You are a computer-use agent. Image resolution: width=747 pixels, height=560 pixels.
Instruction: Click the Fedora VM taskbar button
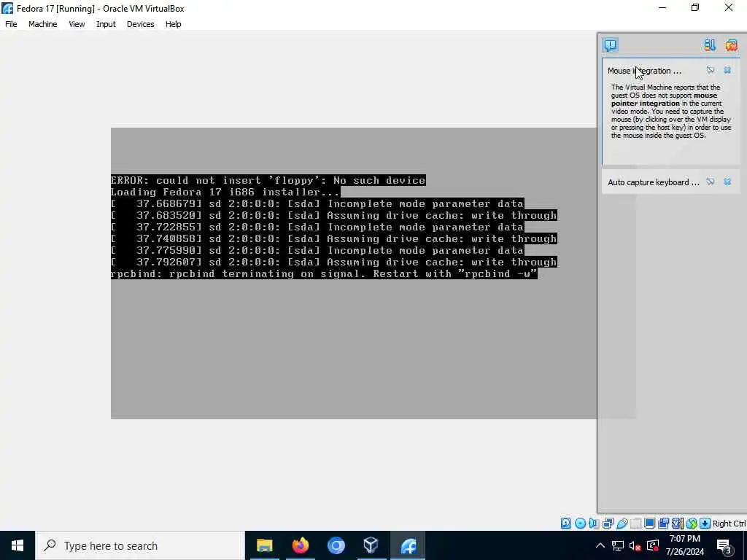(408, 545)
